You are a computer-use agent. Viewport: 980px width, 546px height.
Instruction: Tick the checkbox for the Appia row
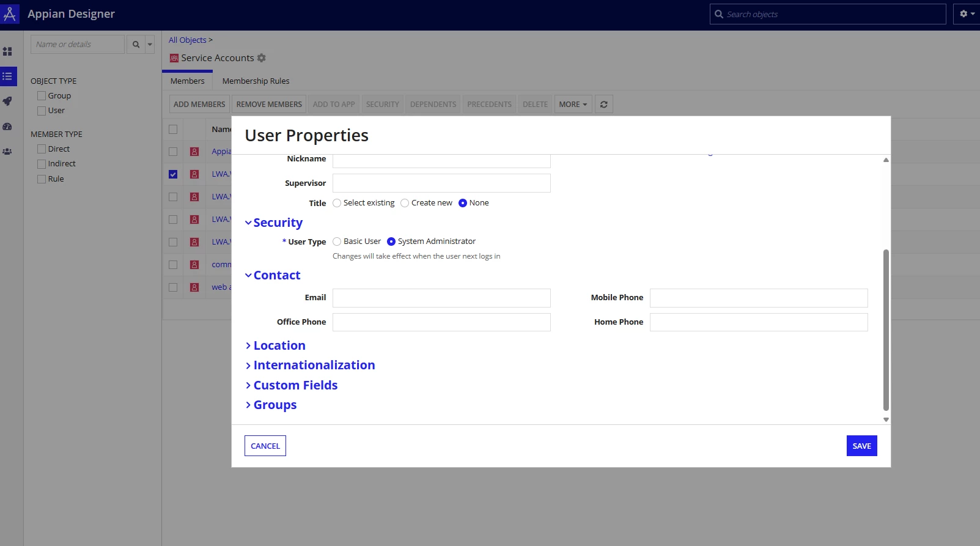(173, 152)
